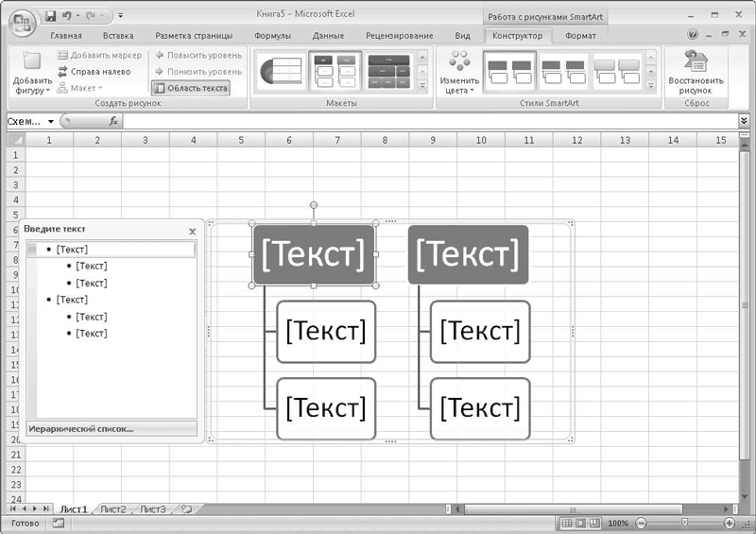Viewport: 756px width, 534px height.
Task: Click the Office button logo
Action: 22,22
